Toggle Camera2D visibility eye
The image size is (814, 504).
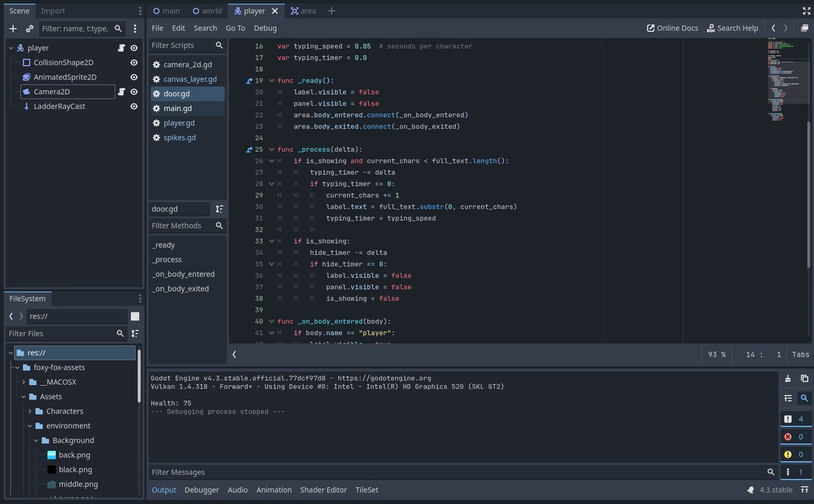click(134, 92)
